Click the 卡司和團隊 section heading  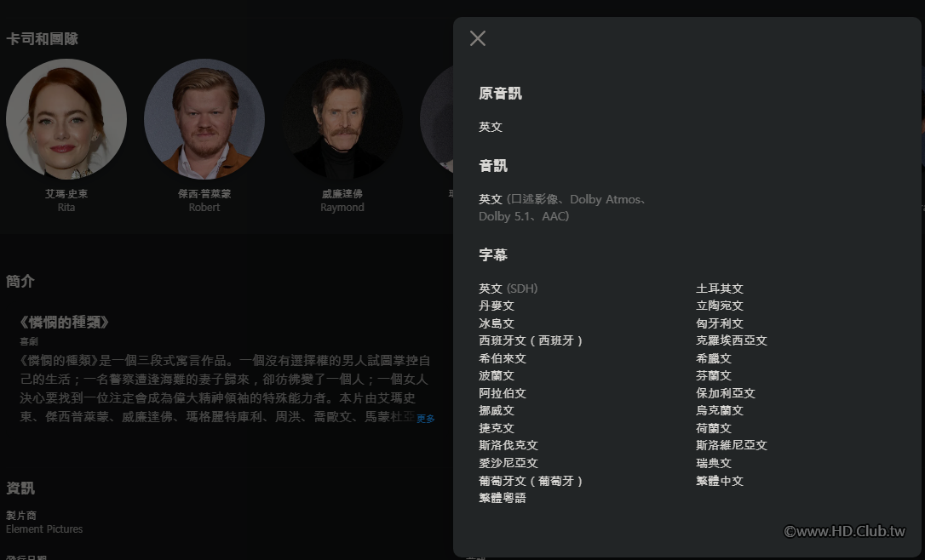coord(42,38)
